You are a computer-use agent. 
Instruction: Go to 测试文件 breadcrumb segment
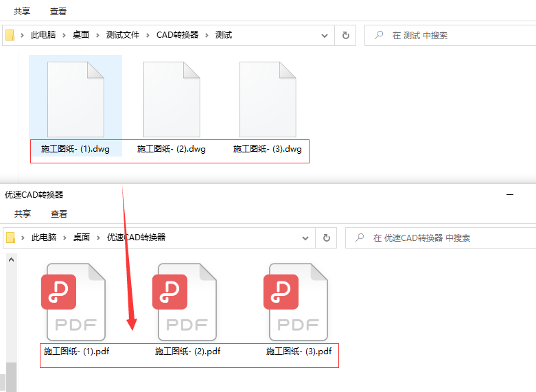pos(123,35)
